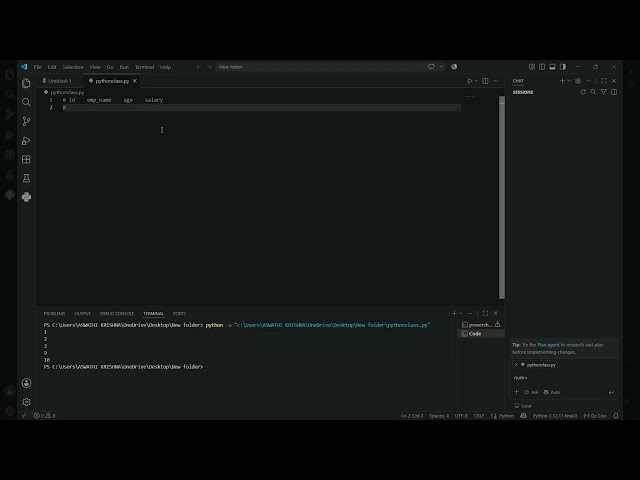Follow the Plan agent link in tip
The height and width of the screenshot is (480, 640).
click(548, 345)
